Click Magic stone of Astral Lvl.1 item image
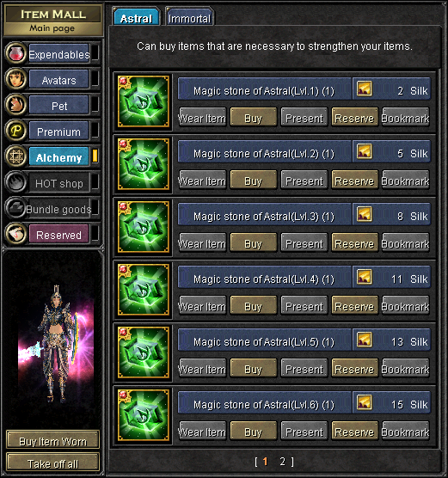The image size is (448, 478). (x=144, y=101)
